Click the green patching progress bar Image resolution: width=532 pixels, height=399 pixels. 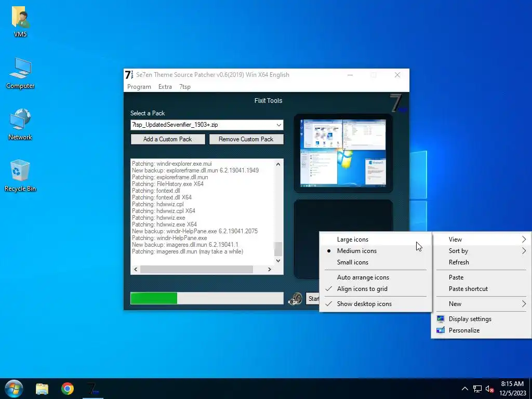point(207,298)
